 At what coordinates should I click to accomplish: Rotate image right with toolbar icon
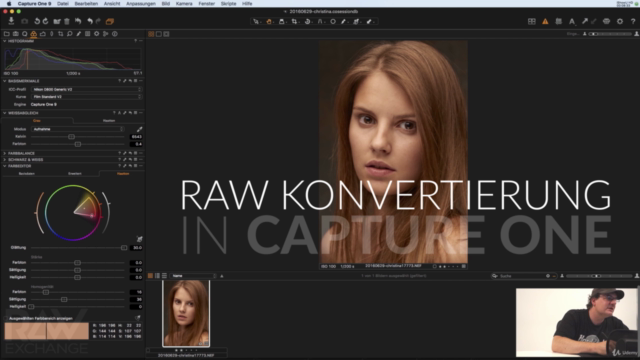(x=45, y=21)
